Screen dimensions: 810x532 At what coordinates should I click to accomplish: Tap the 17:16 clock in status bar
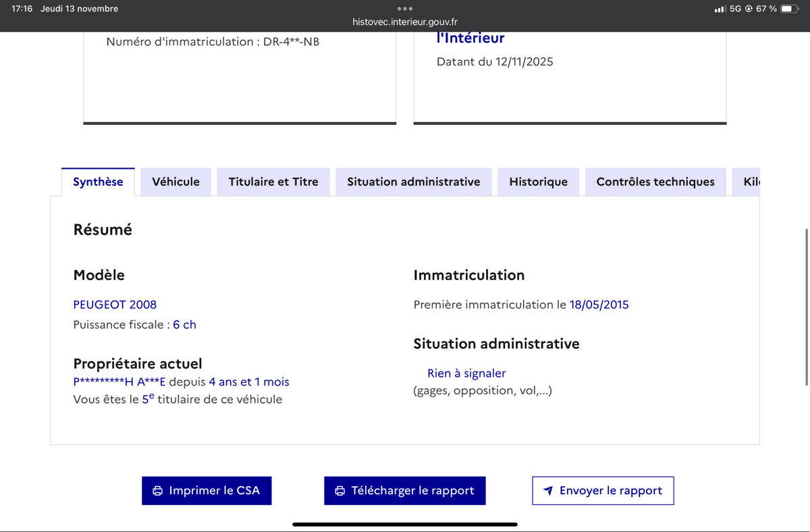pyautogui.click(x=22, y=9)
